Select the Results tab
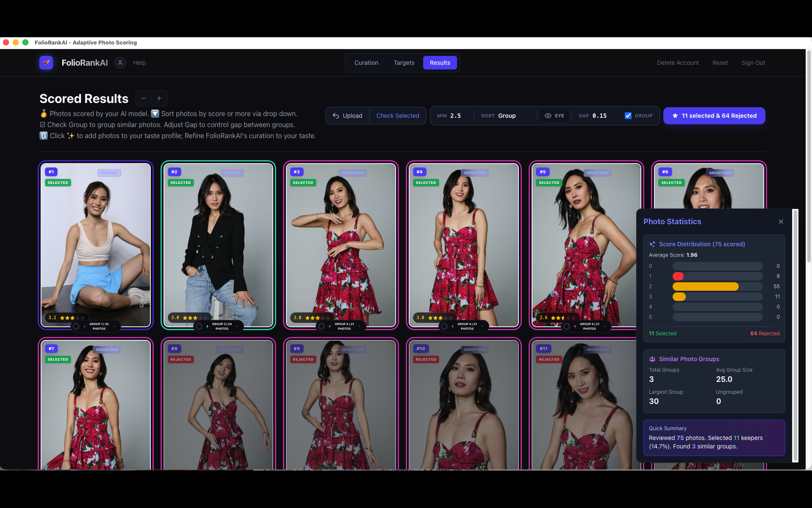 pos(440,63)
